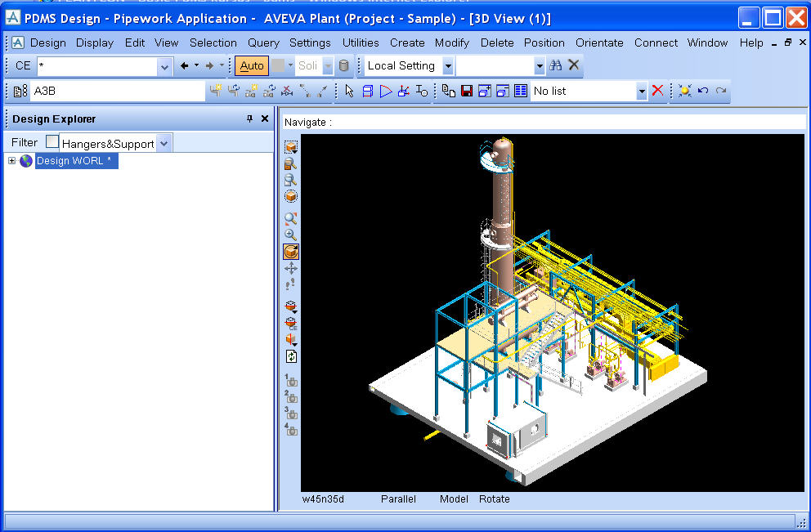The height and width of the screenshot is (532, 811).
Task: Click the yellow sun focus icon
Action: coord(685,91)
